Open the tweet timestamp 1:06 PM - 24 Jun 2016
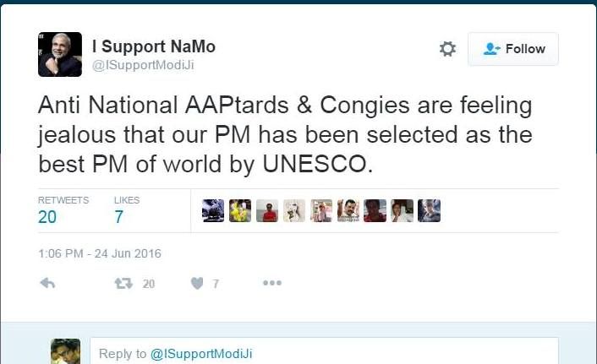 pyautogui.click(x=100, y=253)
